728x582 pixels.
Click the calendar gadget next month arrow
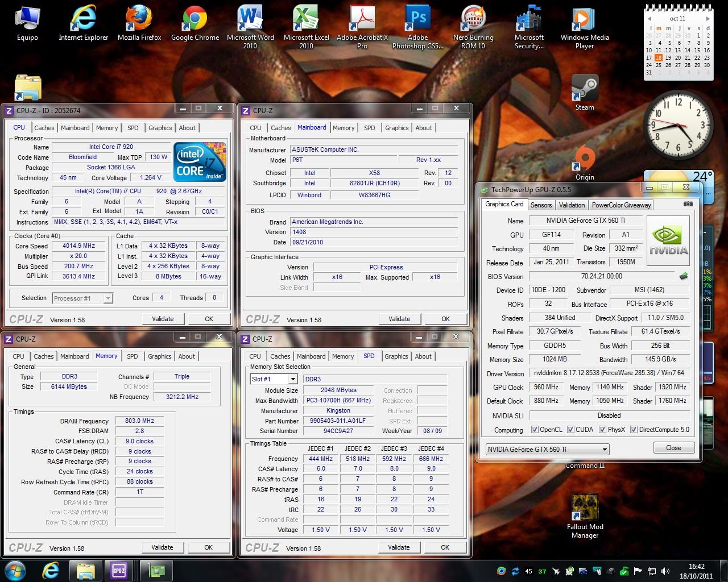(x=708, y=19)
